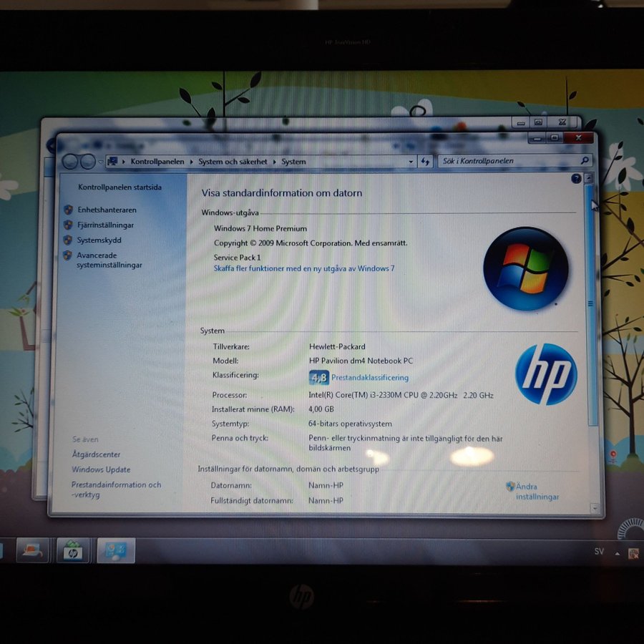Viewport: 644px width, 644px height.
Task: Click the SV language indicator in taskbar
Action: (x=599, y=551)
